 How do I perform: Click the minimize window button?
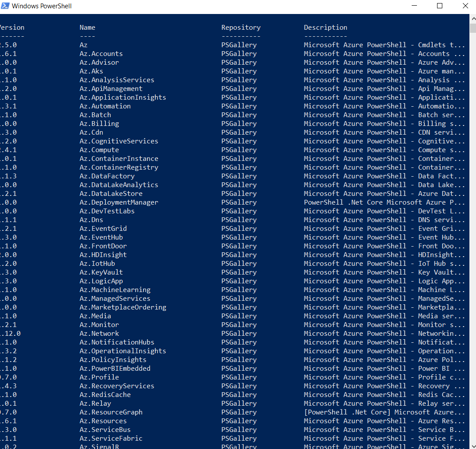click(x=414, y=6)
